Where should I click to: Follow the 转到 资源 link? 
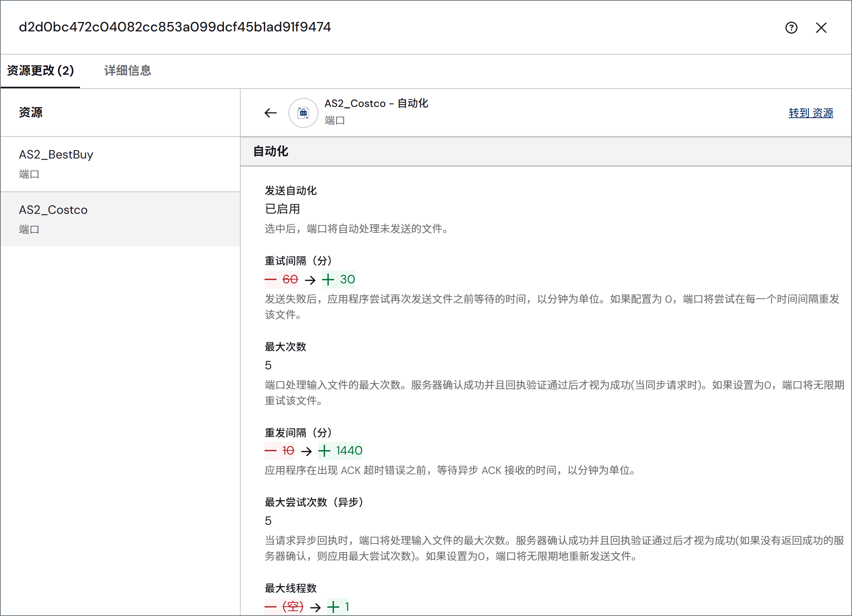[x=811, y=113]
